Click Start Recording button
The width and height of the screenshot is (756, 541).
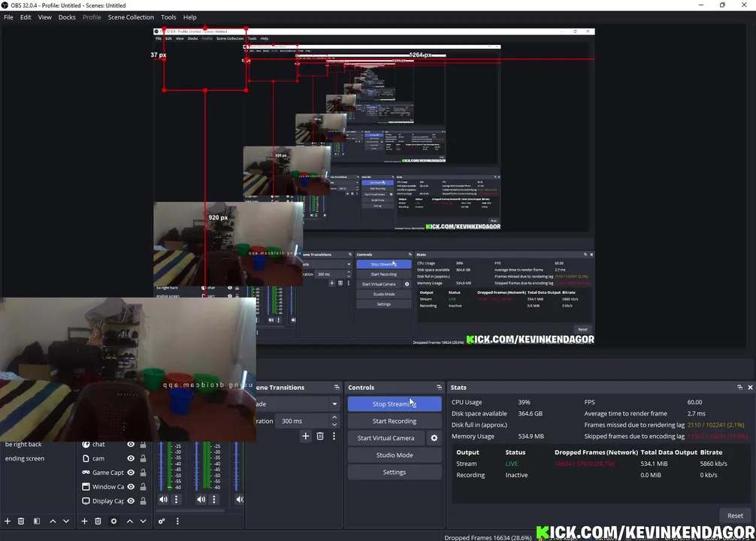pos(395,421)
